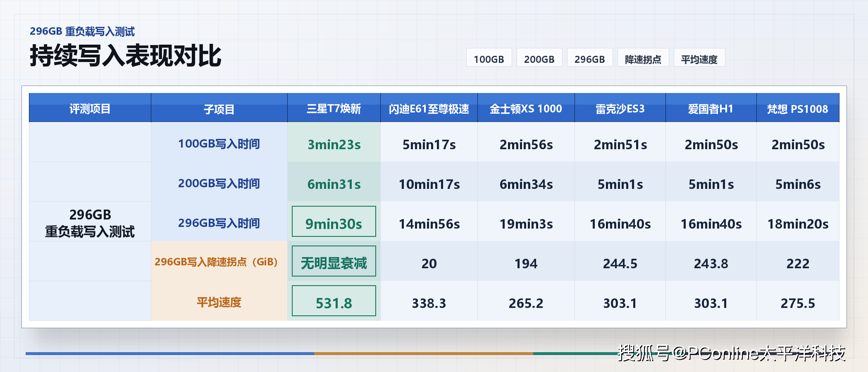Click the boxed 9min30s cell

pyautogui.click(x=334, y=222)
